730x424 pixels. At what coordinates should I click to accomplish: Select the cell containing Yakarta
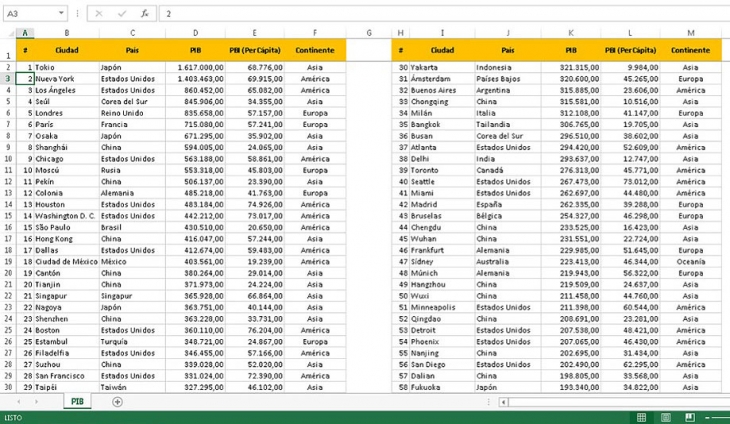pos(442,67)
